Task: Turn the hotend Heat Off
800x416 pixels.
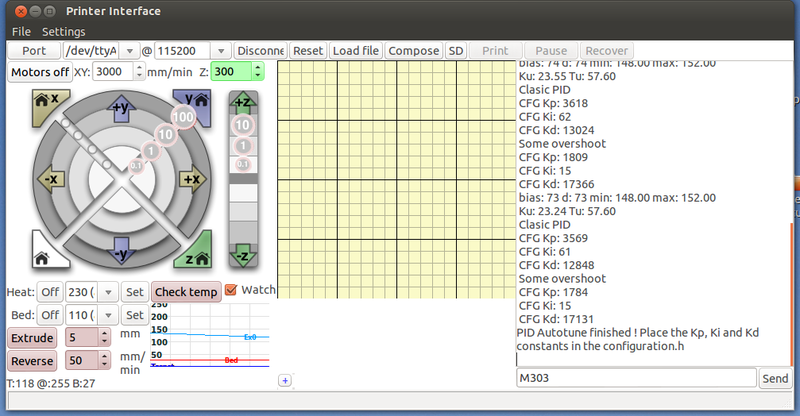Action: [49, 292]
